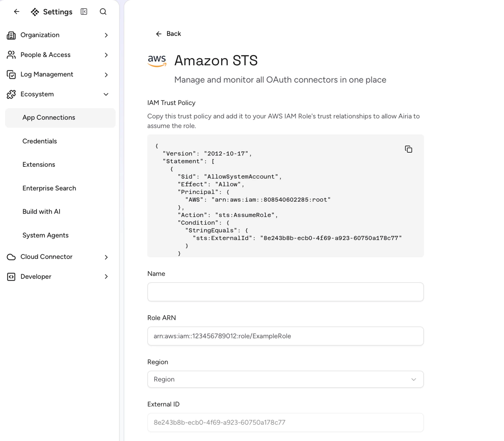This screenshot has width=504, height=441.
Task: Select the Cloud Connector label
Action: 46,257
